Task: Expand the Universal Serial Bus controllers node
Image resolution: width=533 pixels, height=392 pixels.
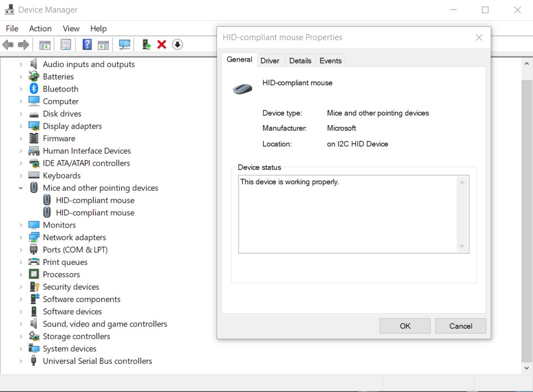Action: point(22,361)
